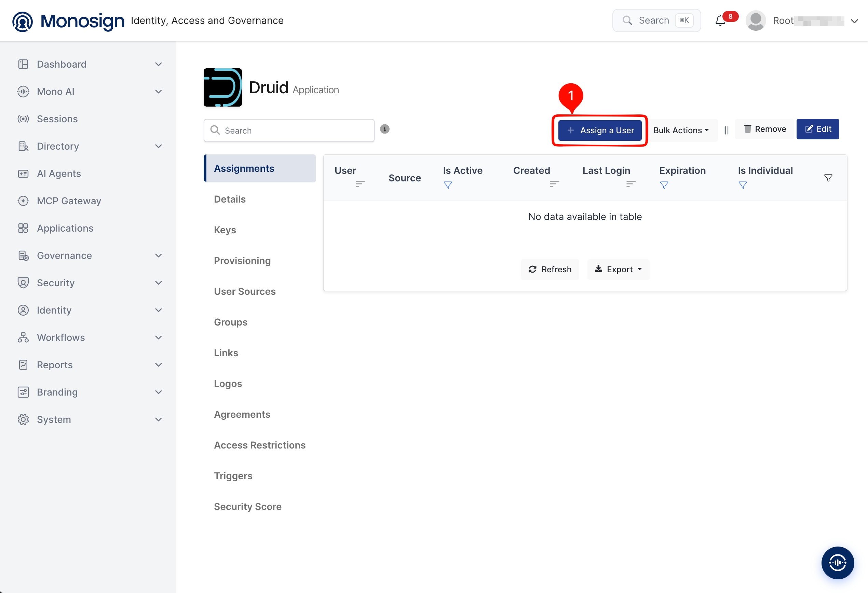Click the assignments Search input field
868x593 pixels.
pos(289,130)
